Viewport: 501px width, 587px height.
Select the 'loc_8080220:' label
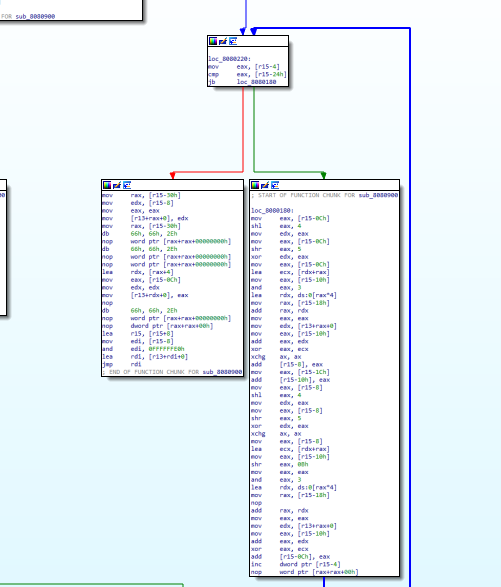point(230,59)
